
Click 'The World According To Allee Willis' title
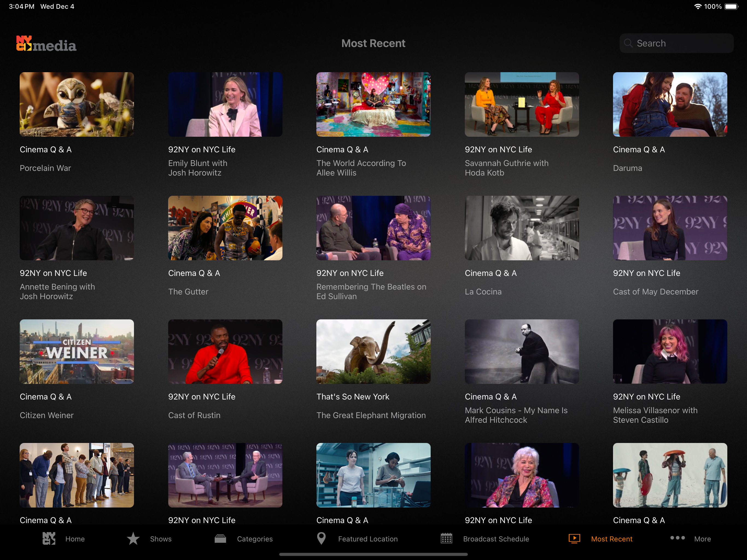[x=361, y=168]
